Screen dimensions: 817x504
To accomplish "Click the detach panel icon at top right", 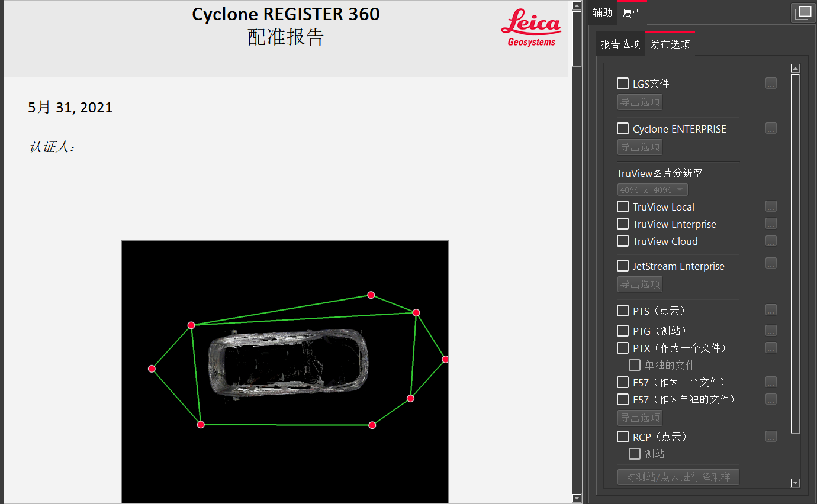I will (x=803, y=13).
